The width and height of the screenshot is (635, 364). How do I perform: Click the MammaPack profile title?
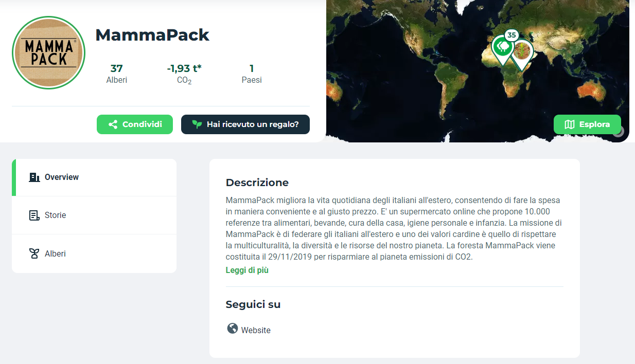coord(152,35)
